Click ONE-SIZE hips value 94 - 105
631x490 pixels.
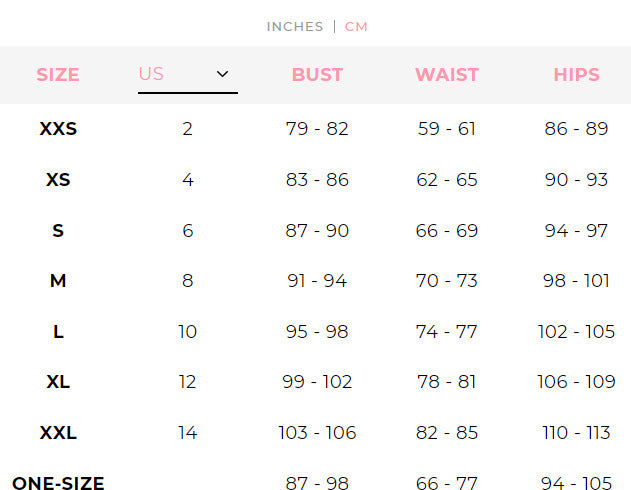(x=576, y=484)
